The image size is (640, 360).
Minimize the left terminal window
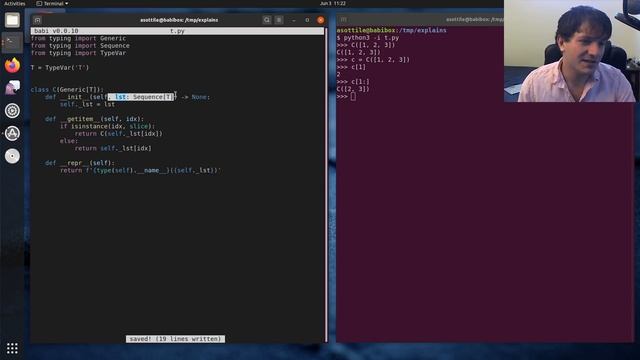click(x=294, y=20)
